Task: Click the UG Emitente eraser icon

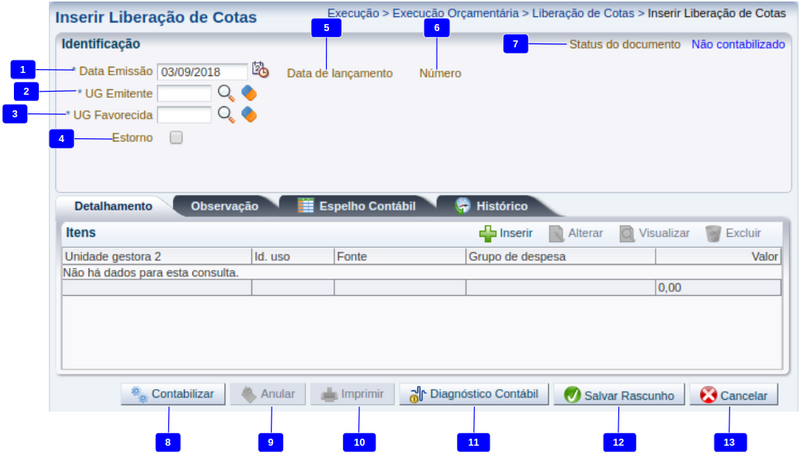Action: tap(249, 93)
